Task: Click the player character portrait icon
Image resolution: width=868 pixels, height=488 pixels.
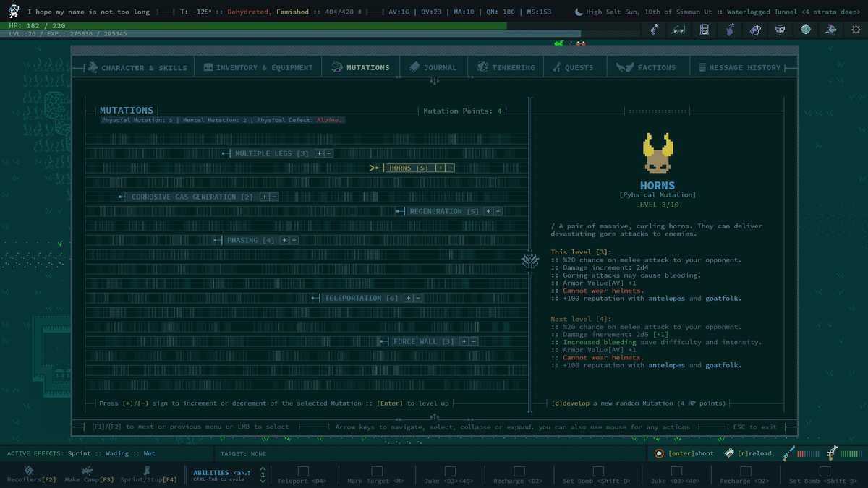Action: click(x=14, y=11)
